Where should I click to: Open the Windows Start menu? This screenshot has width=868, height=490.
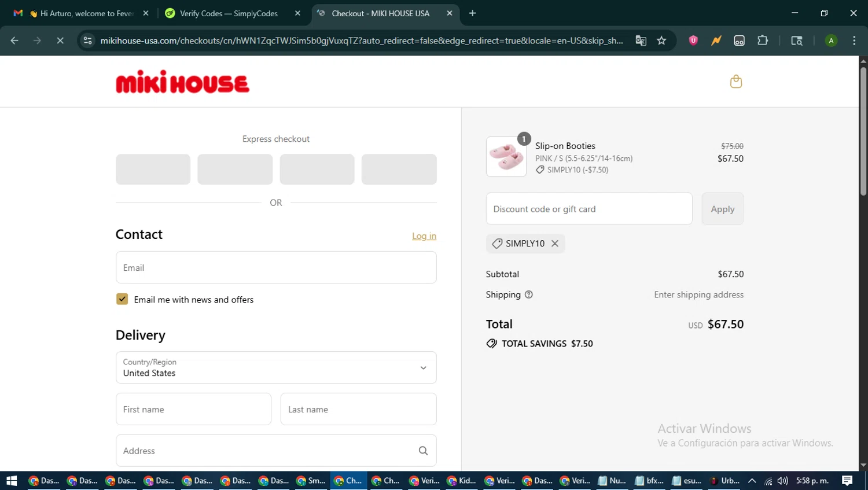(12, 481)
